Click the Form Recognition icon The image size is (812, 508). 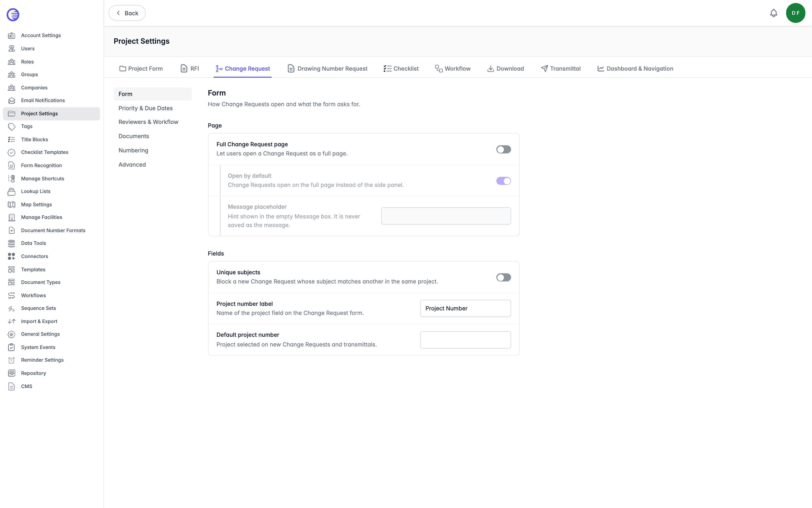tap(12, 165)
